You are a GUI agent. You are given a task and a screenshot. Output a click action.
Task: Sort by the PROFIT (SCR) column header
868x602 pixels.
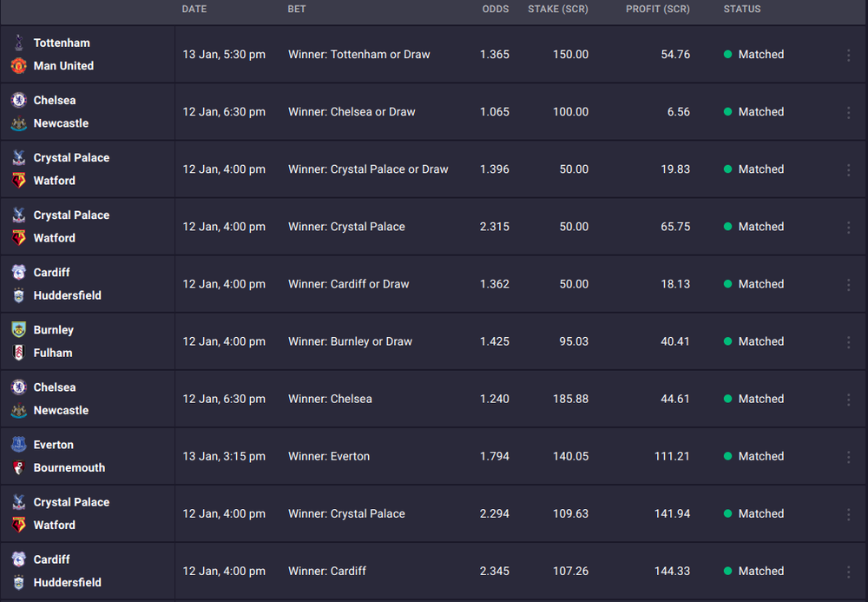pos(658,10)
